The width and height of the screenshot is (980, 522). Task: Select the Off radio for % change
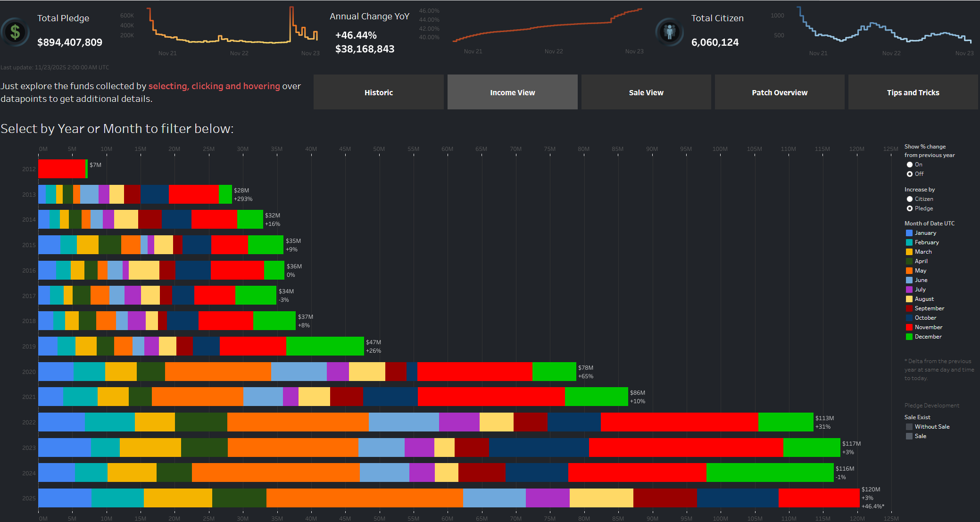[x=909, y=174]
